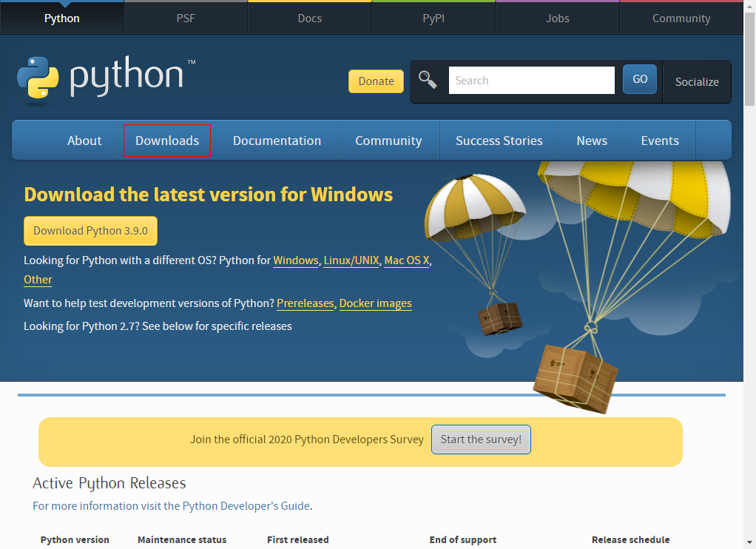Open the Prereleases link
The width and height of the screenshot is (756, 549).
(306, 303)
